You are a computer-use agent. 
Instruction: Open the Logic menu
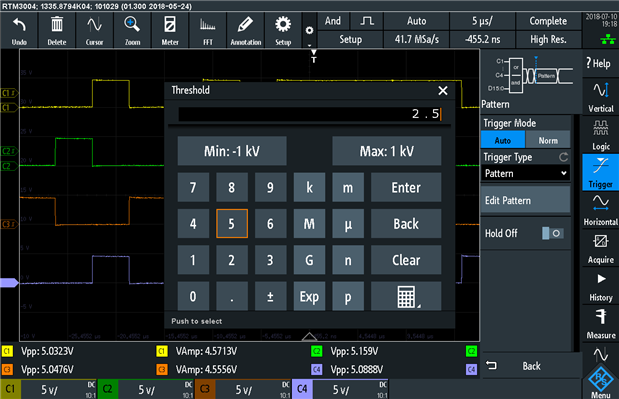point(600,135)
